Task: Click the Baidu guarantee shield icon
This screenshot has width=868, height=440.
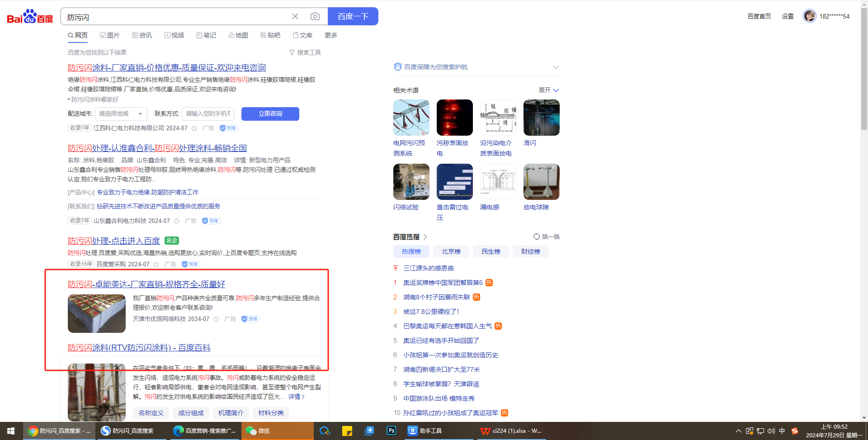Action: pos(398,67)
